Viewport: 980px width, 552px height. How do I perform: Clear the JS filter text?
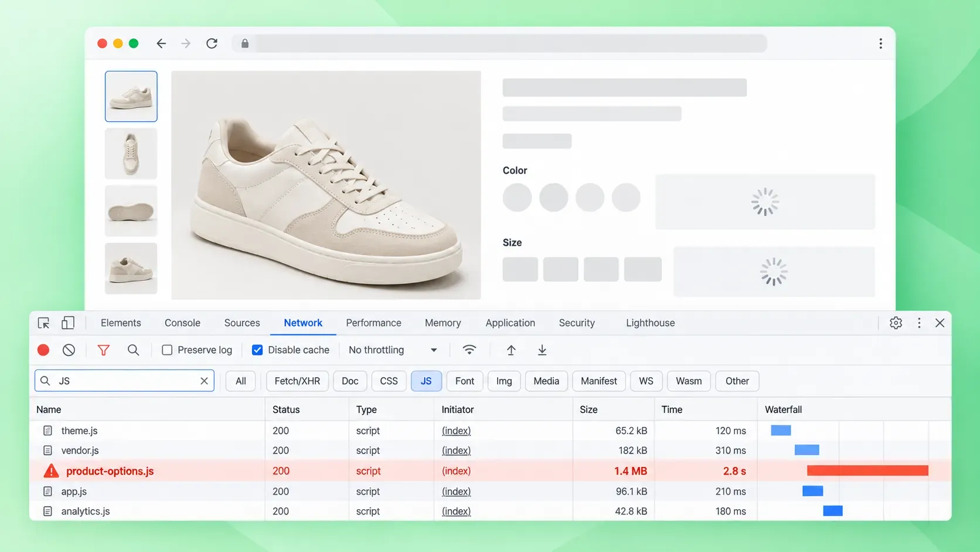[x=204, y=381]
